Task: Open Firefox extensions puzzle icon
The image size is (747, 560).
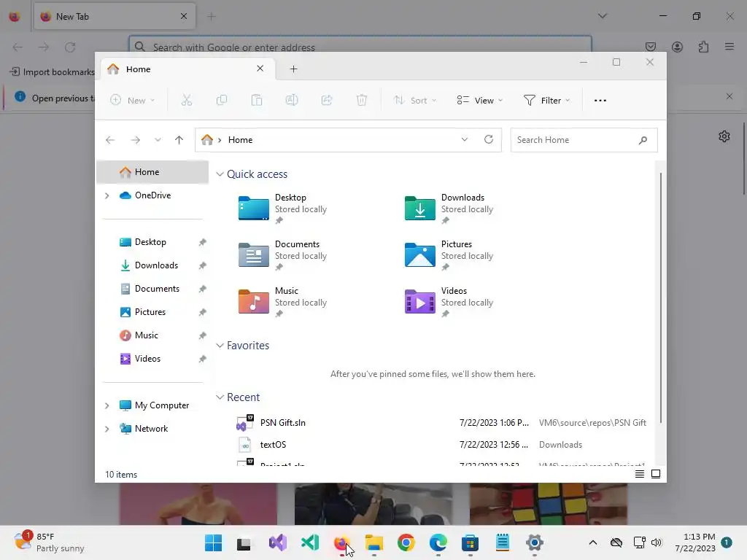Action: coord(703,47)
